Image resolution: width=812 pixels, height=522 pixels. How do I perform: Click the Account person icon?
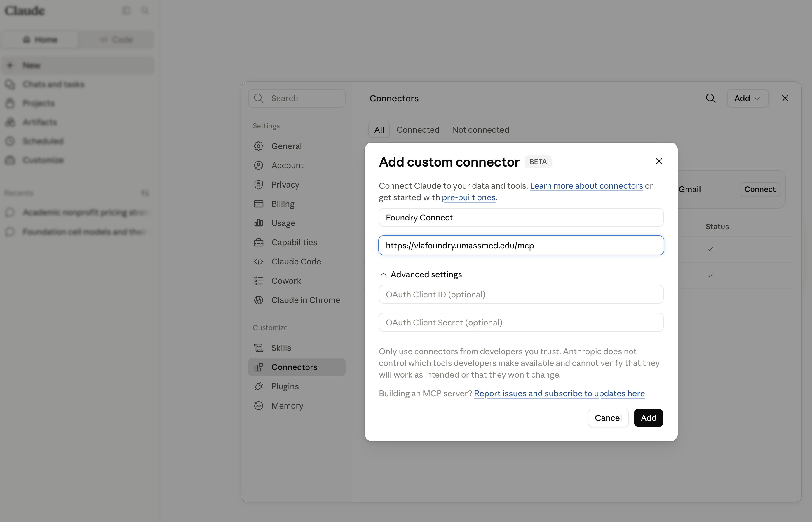point(258,165)
